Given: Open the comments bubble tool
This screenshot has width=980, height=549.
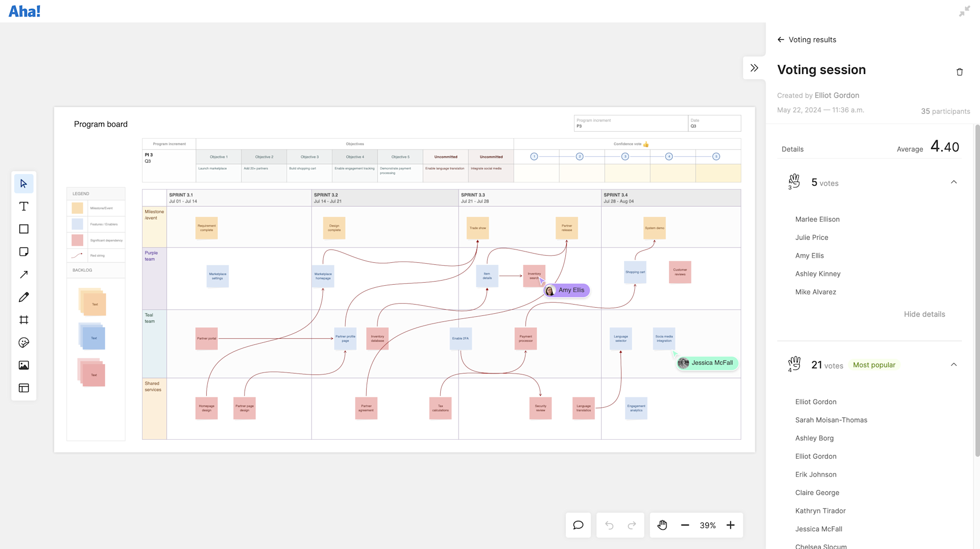Looking at the screenshot, I should coord(578,525).
